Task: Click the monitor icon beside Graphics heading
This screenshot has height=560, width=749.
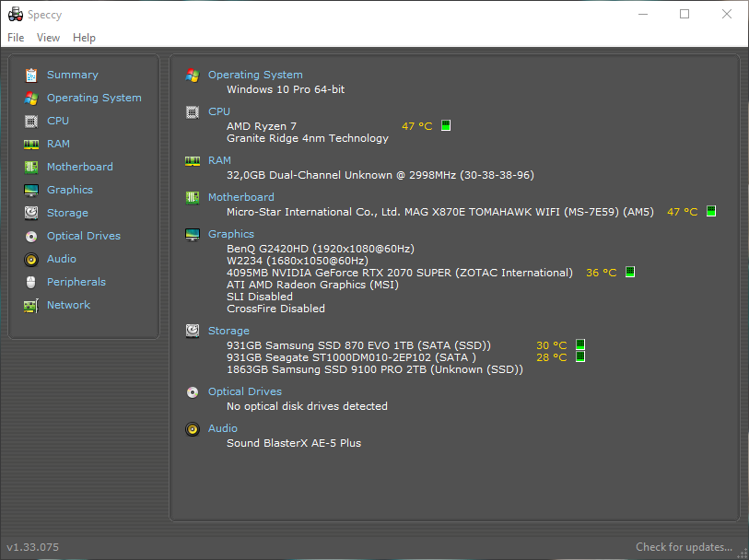Action: coord(193,234)
